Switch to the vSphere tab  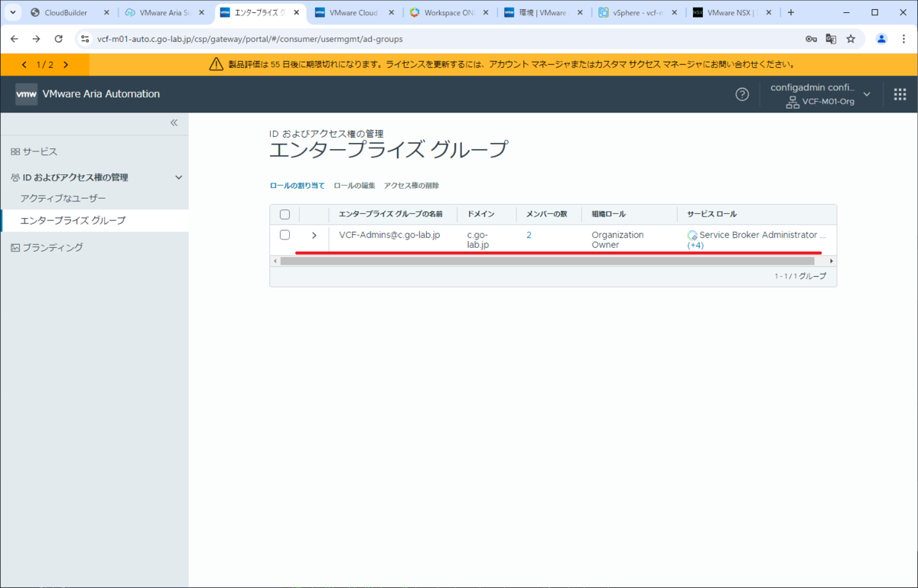[x=637, y=13]
